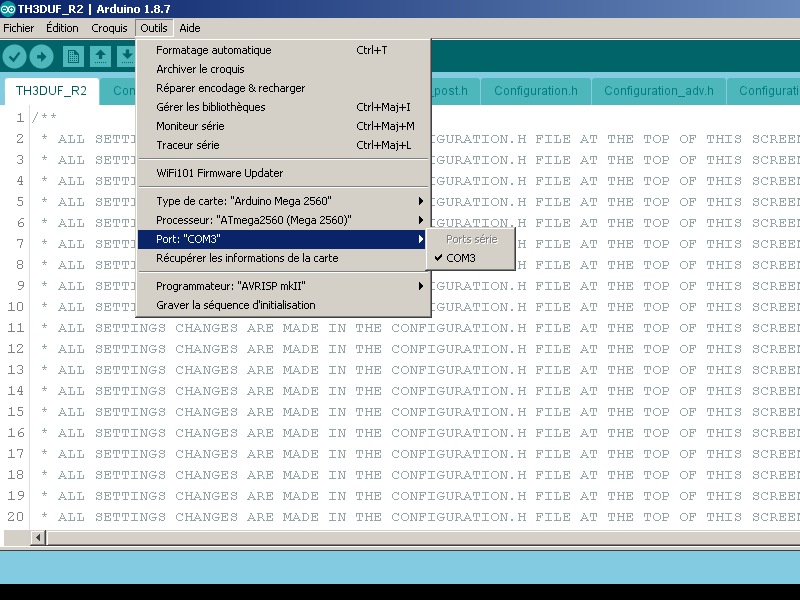This screenshot has width=800, height=600.
Task: Click the Upload arrow icon
Action: [x=41, y=56]
